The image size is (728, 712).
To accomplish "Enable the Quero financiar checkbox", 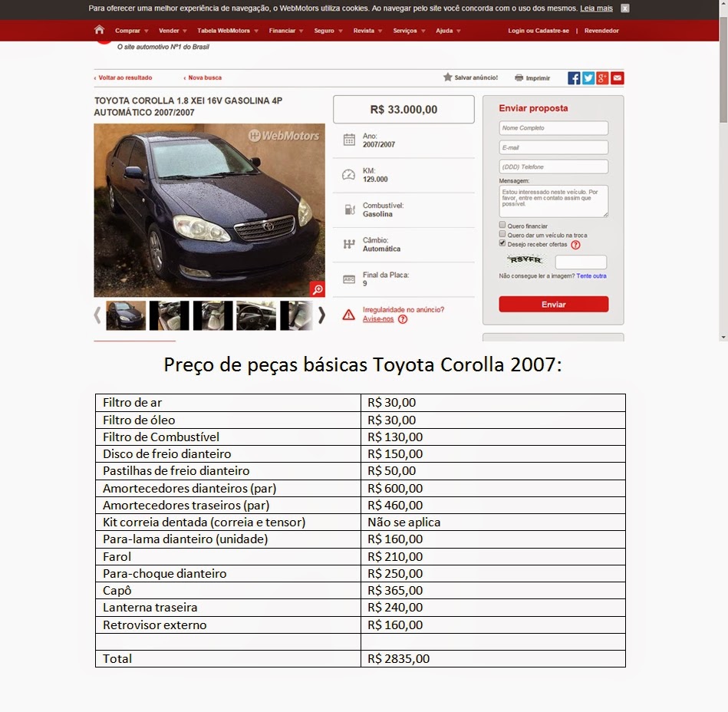I will (x=502, y=225).
